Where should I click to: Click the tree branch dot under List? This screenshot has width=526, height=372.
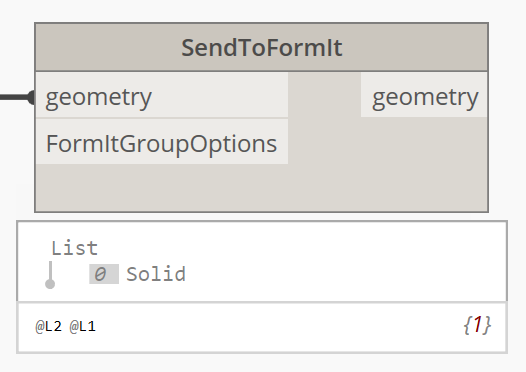50,284
